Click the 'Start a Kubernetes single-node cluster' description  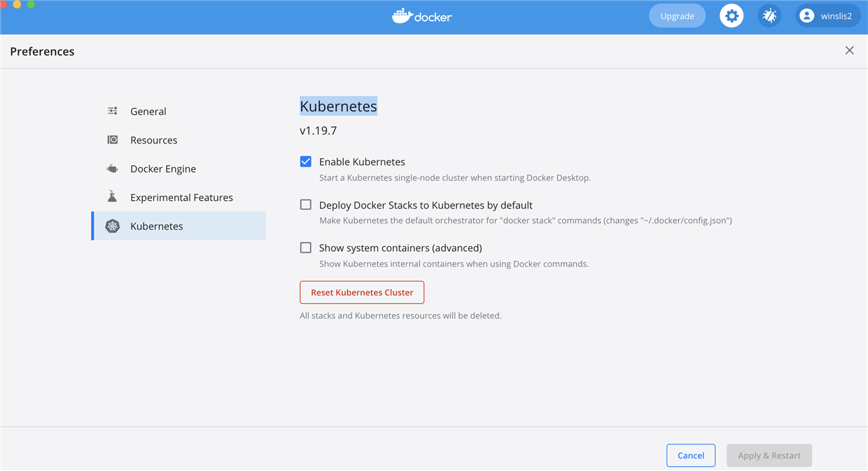coord(455,178)
